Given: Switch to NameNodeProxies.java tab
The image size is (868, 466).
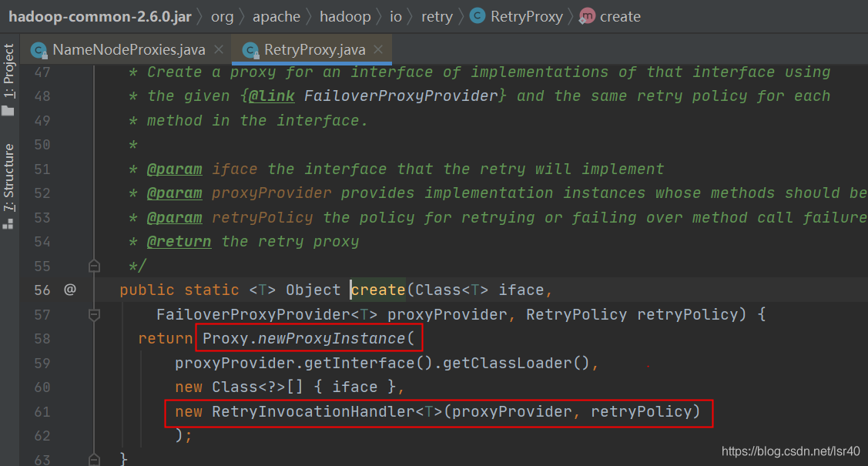Looking at the screenshot, I should point(129,50).
